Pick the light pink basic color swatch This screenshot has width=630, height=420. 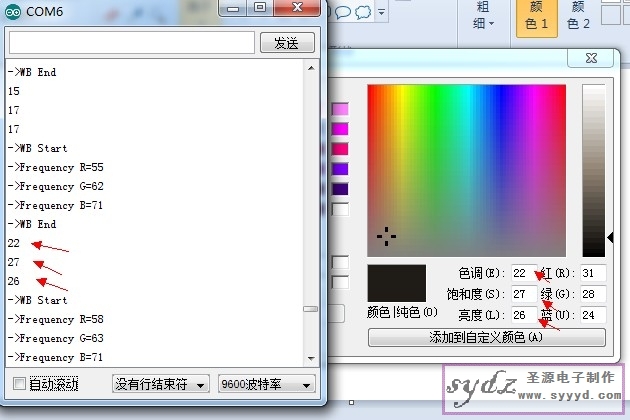point(340,109)
